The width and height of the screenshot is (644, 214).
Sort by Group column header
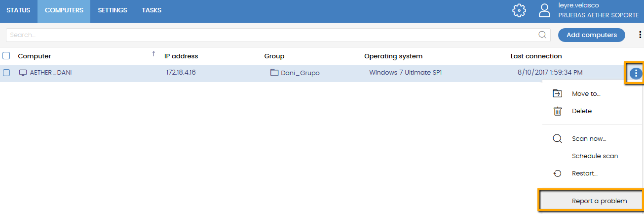(274, 56)
